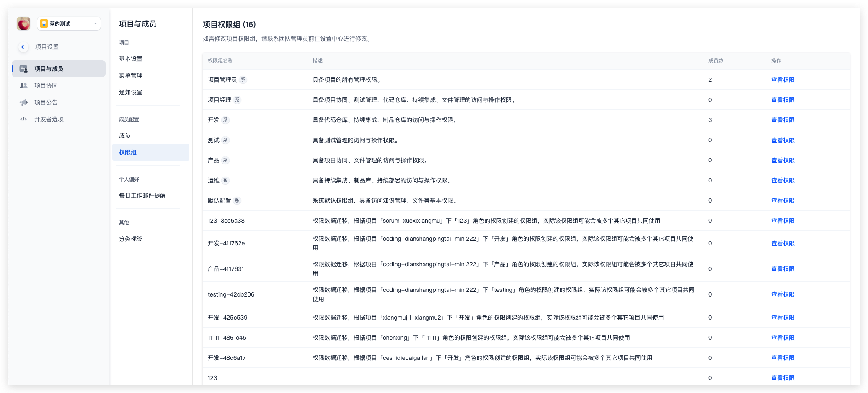Open 查看权限 for 开发 group
868x393 pixels.
pos(783,120)
